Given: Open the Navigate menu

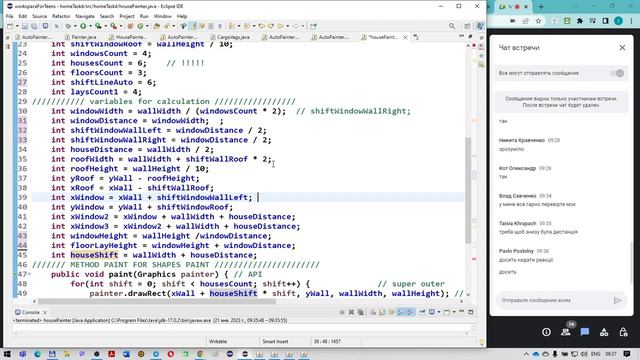Looking at the screenshot, I should 85,16.
